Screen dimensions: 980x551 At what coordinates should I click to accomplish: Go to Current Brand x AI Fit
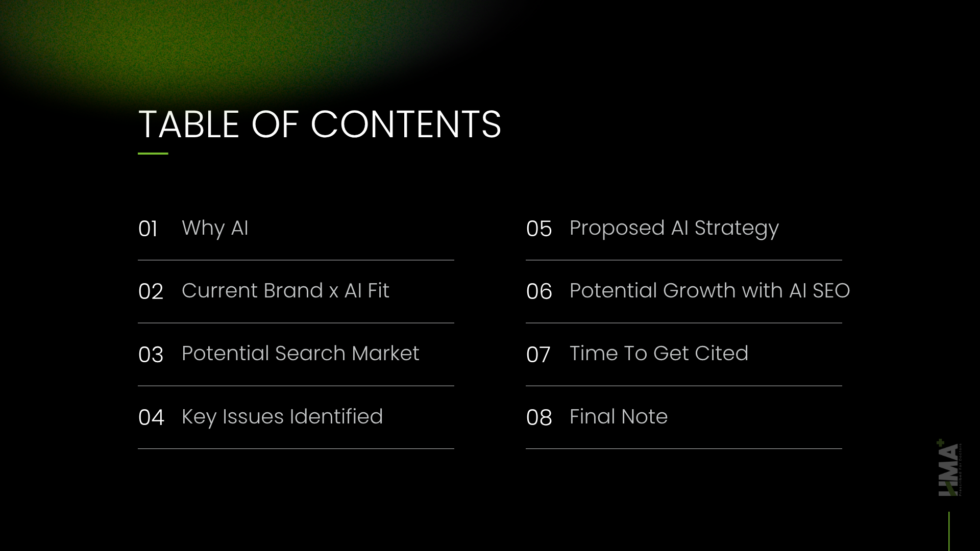point(285,291)
